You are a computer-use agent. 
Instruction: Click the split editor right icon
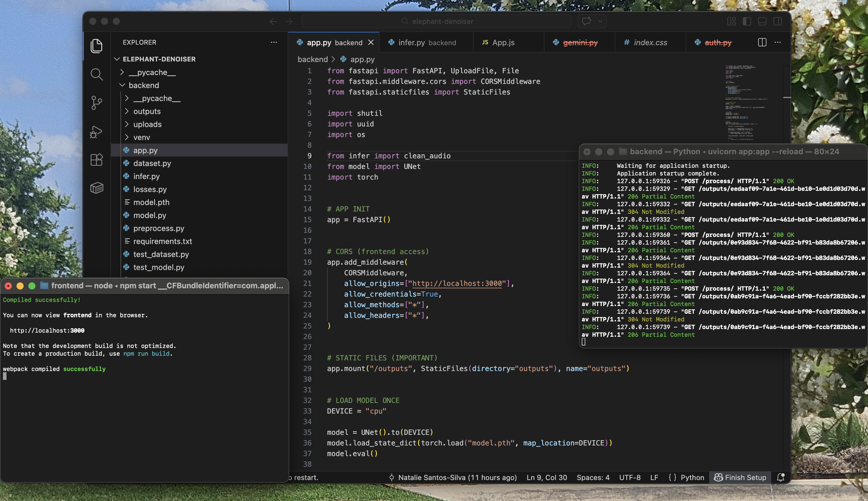[762, 42]
